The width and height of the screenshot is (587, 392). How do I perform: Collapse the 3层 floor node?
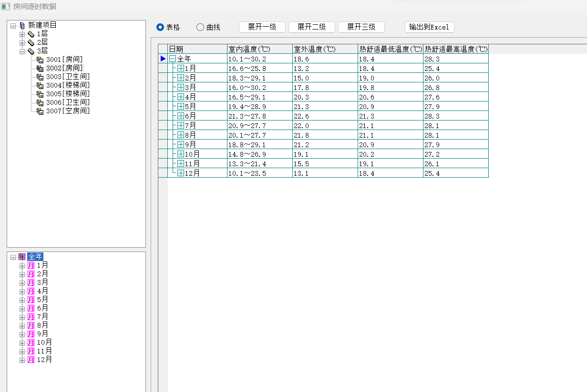(x=22, y=51)
